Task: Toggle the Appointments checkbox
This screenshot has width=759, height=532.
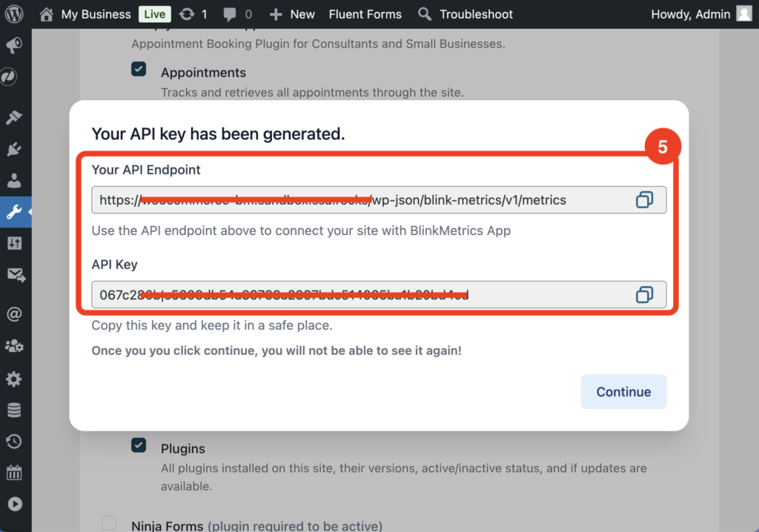Action: tap(139, 70)
